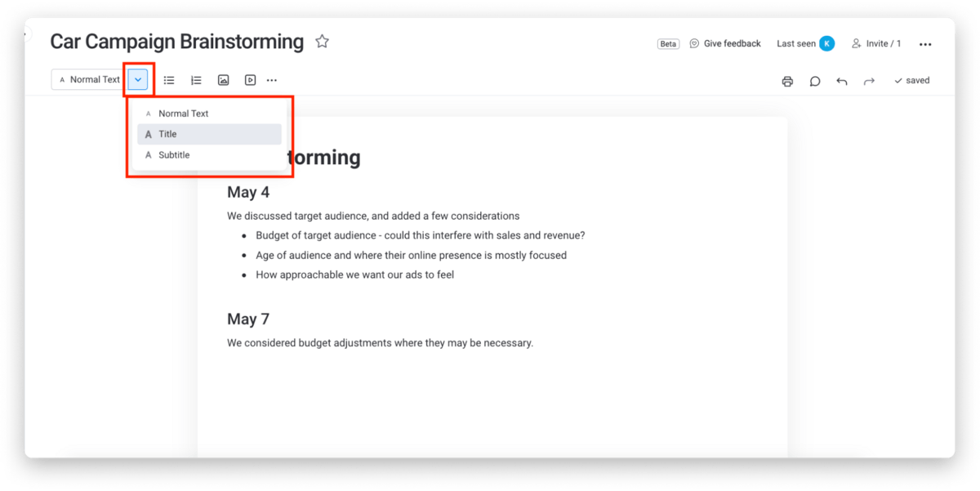Screen dimensions: 980x491
Task: Star the Car Campaign Brainstorming doc
Action: click(x=323, y=42)
